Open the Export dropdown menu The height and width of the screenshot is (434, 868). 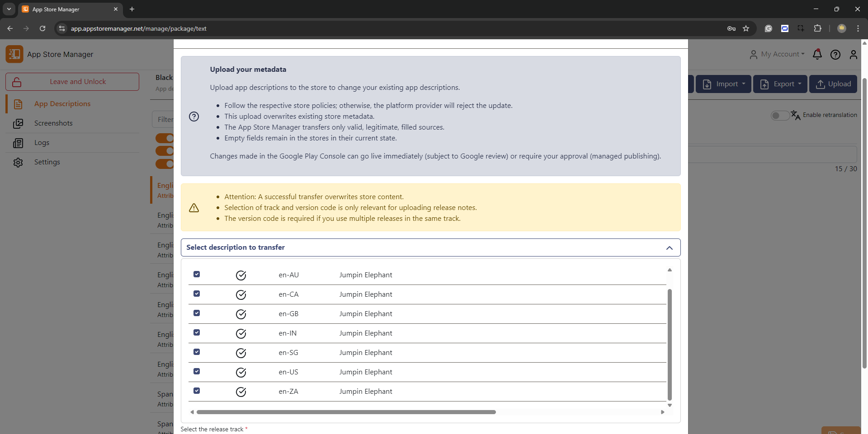point(780,84)
